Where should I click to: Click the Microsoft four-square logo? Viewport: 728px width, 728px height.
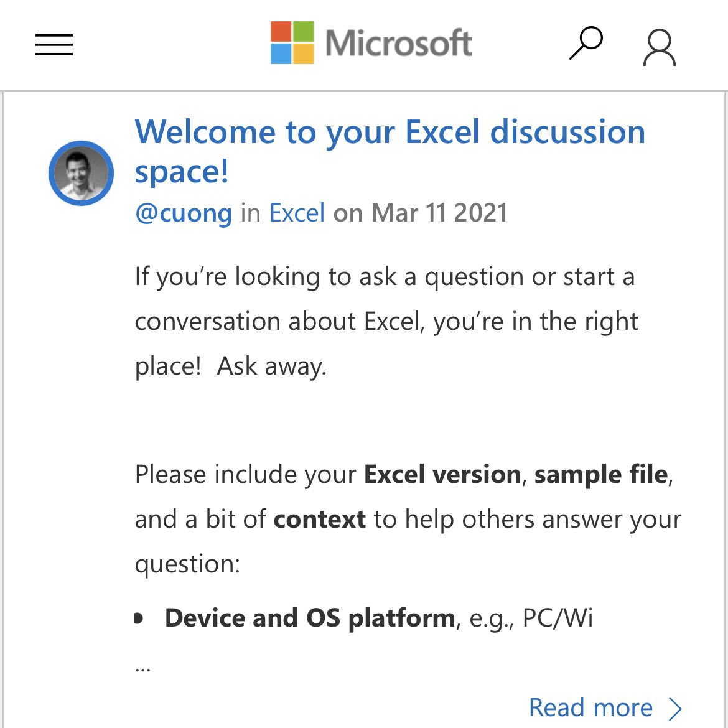[292, 42]
